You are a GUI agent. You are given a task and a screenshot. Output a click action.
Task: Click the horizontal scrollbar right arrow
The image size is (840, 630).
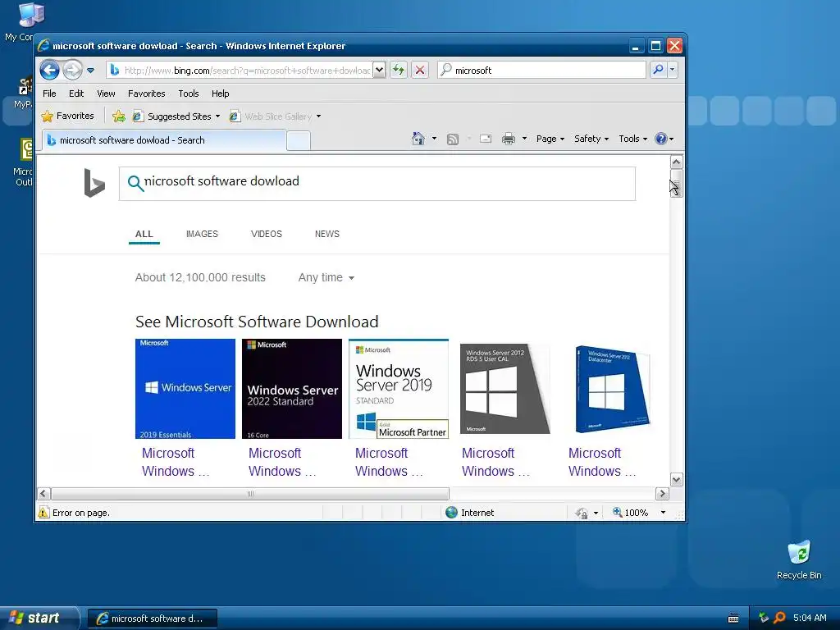point(662,493)
